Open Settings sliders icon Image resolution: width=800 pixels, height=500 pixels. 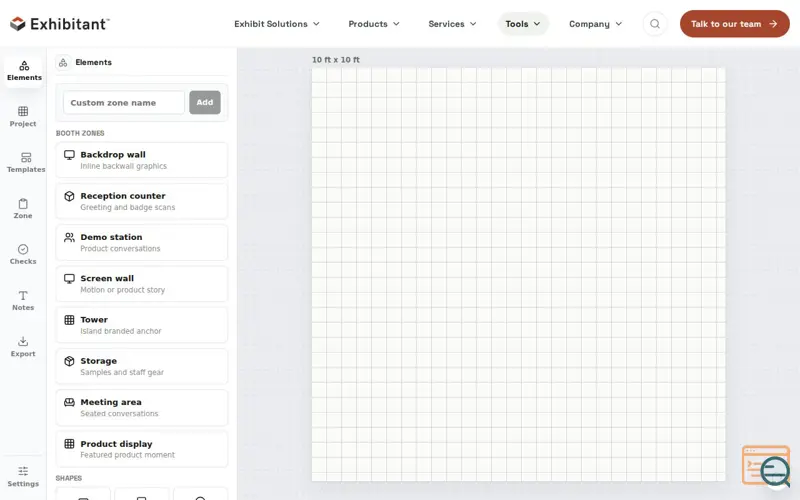pyautogui.click(x=23, y=471)
